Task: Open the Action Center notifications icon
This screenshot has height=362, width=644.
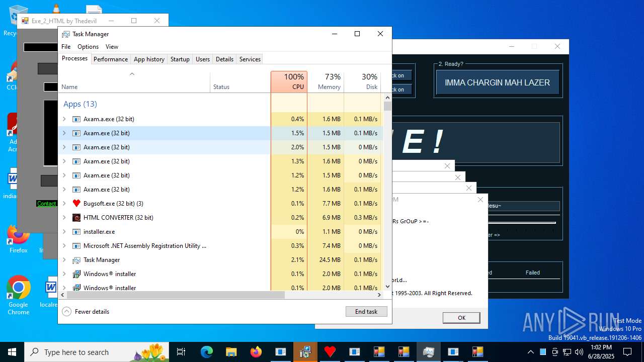Action: (x=627, y=352)
